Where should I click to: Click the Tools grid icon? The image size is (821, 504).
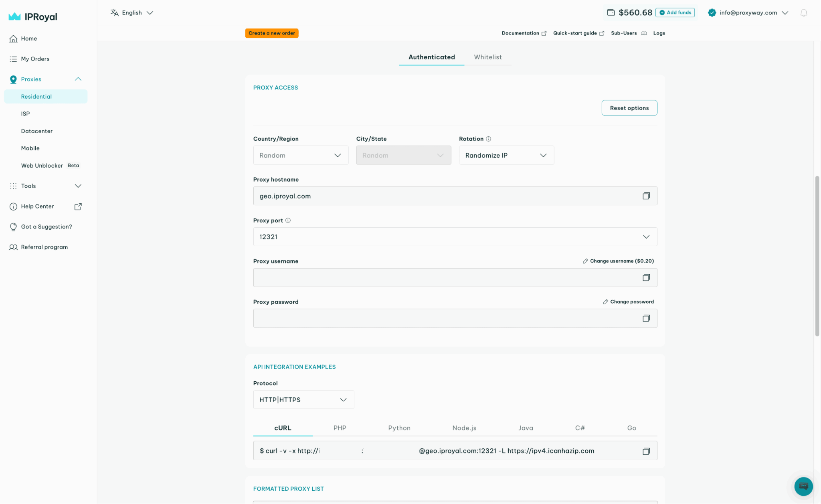pyautogui.click(x=13, y=186)
